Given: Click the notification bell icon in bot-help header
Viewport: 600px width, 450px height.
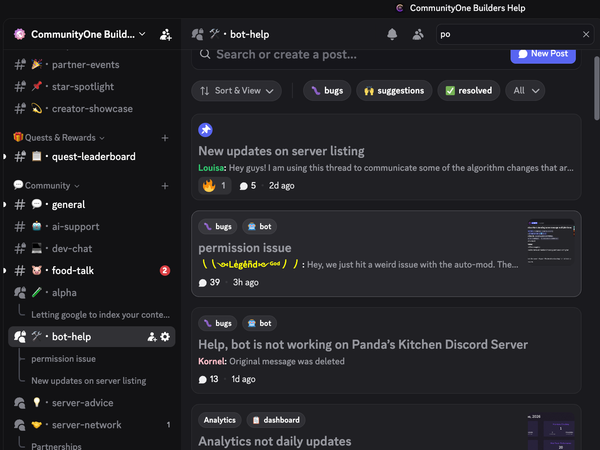Looking at the screenshot, I should coord(392,34).
